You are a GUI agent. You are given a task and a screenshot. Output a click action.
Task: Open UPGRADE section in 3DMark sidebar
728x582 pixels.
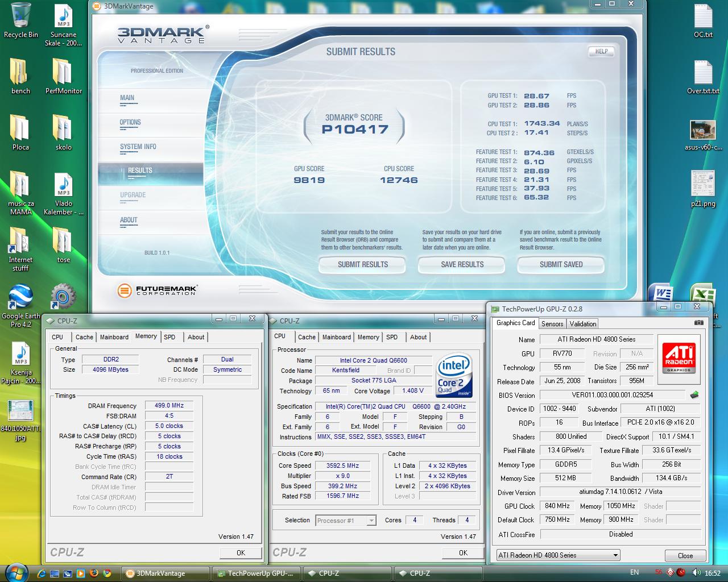coord(133,195)
